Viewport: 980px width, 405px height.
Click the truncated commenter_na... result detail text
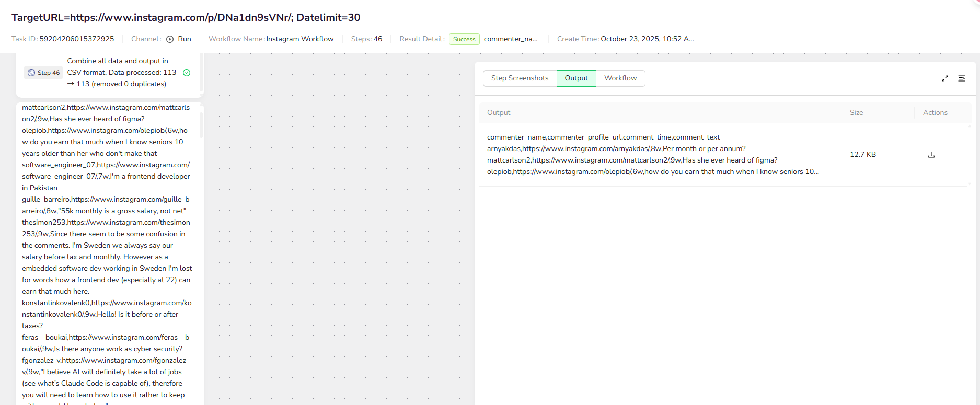(510, 39)
